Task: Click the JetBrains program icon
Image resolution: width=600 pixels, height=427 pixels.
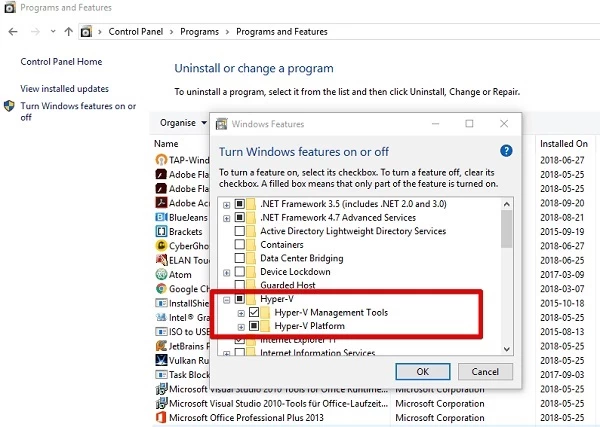Action: click(161, 346)
